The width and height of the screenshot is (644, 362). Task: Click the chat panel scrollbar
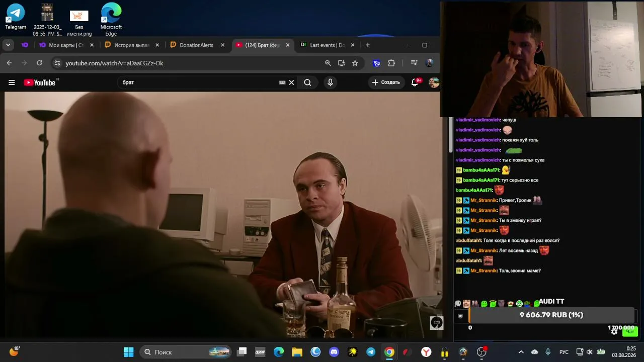click(x=451, y=135)
